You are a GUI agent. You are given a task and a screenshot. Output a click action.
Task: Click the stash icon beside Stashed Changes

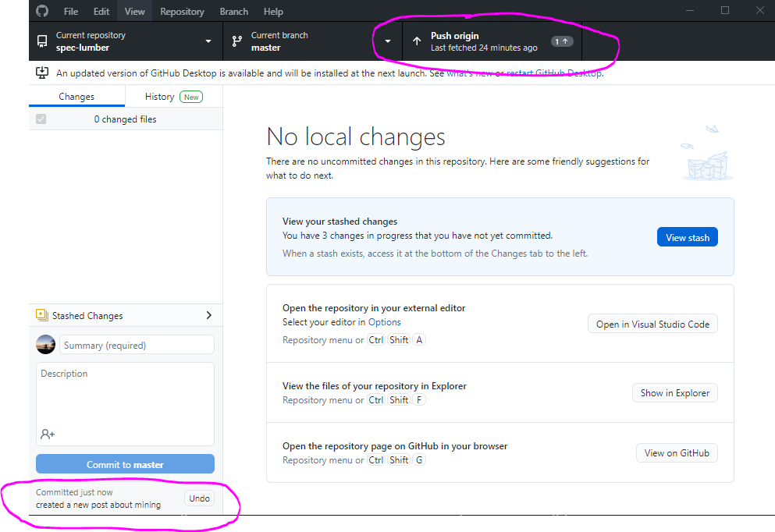click(42, 315)
